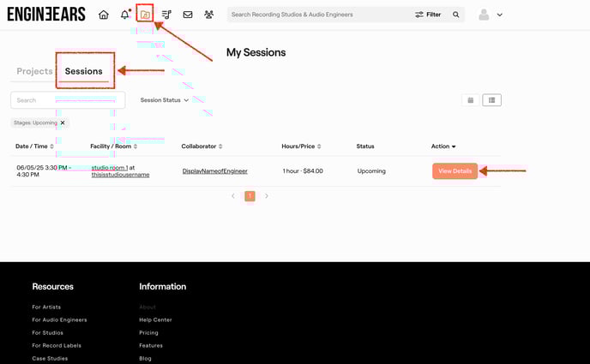This screenshot has height=364, width=590.
Task: Switch to calendar view
Action: 471,100
